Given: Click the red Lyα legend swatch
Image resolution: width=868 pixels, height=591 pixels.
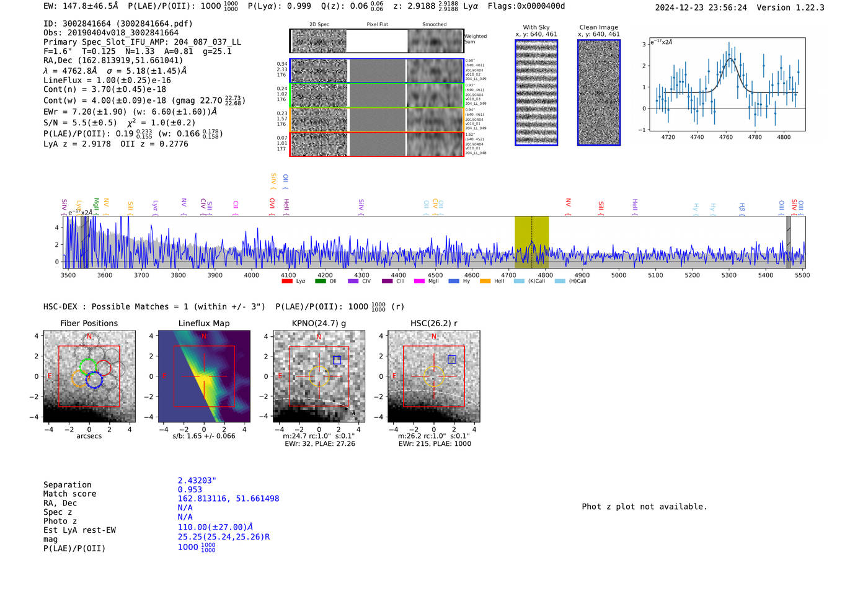Looking at the screenshot, I should pos(287,281).
